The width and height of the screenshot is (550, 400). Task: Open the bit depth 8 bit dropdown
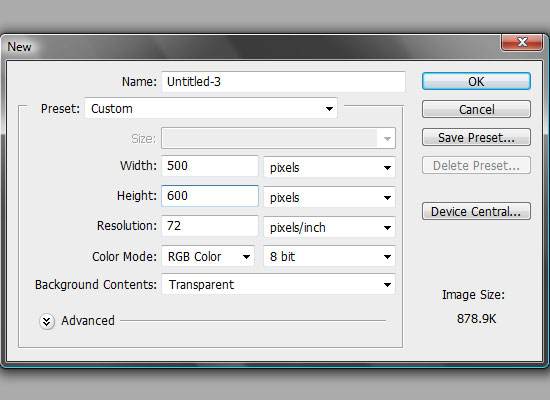coord(329,256)
